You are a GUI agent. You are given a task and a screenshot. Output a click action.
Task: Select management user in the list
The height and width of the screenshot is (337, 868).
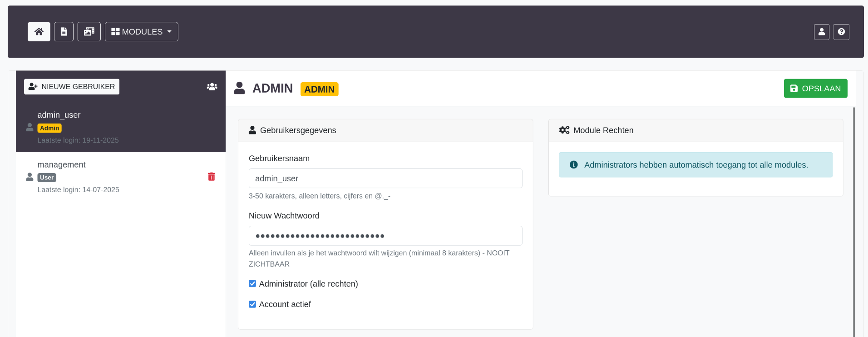point(62,165)
